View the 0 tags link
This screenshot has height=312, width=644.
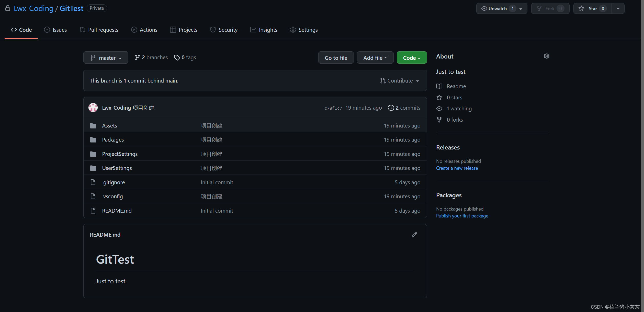pyautogui.click(x=185, y=57)
